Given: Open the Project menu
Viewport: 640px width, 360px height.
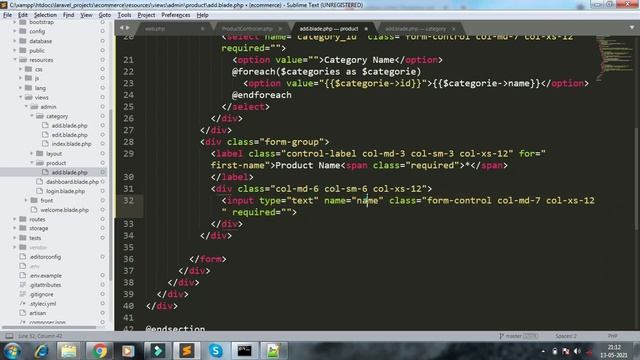Looking at the screenshot, I should (146, 15).
